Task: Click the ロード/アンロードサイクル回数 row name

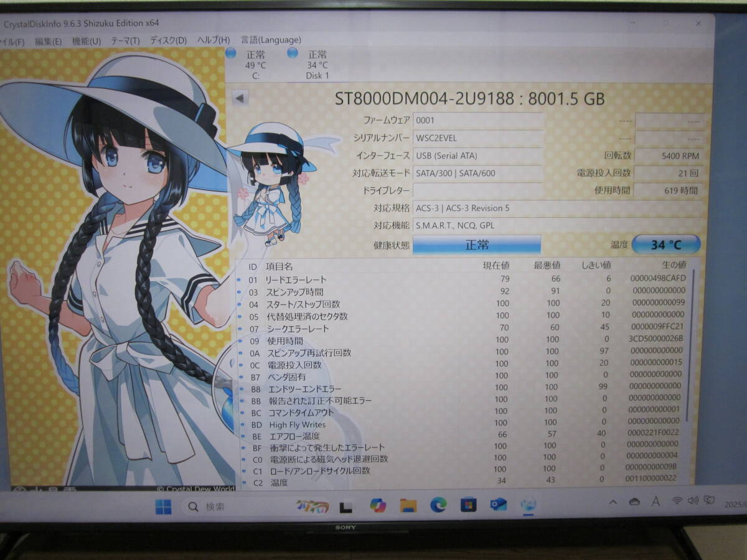Action: tap(320, 471)
